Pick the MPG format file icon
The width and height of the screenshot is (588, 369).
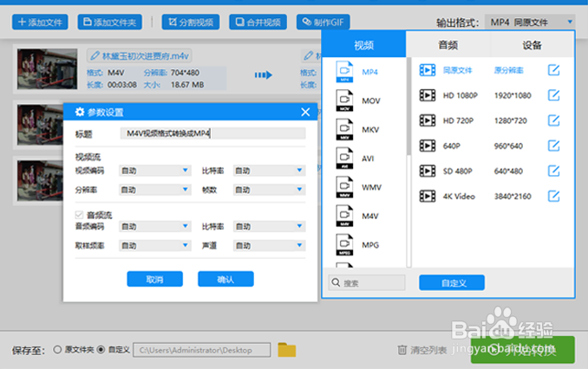pyautogui.click(x=344, y=244)
